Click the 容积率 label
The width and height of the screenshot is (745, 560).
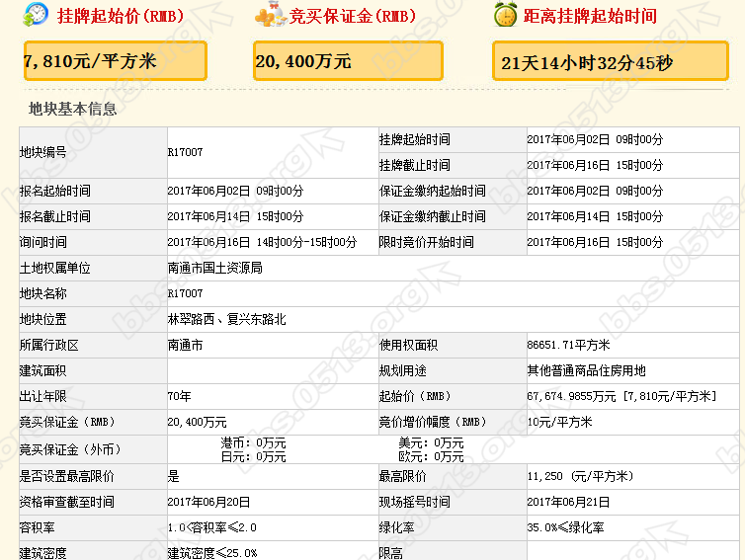coord(38,527)
